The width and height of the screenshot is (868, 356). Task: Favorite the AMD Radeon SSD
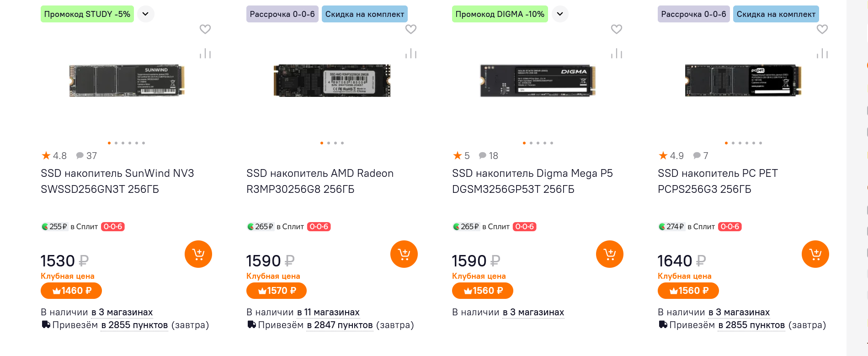pyautogui.click(x=411, y=29)
